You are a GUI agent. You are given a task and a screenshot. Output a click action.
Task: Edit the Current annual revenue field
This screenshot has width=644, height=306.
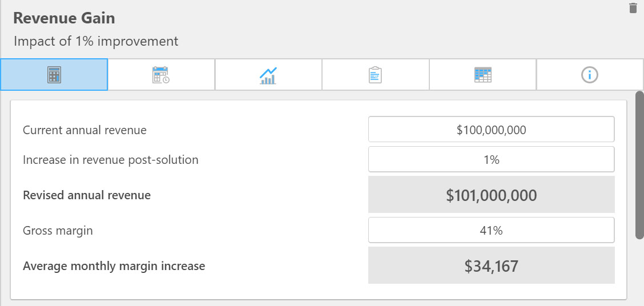(x=491, y=130)
